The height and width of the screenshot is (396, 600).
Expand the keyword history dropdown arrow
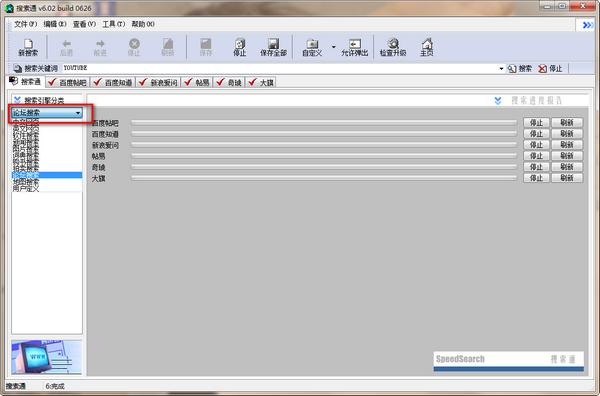point(501,69)
